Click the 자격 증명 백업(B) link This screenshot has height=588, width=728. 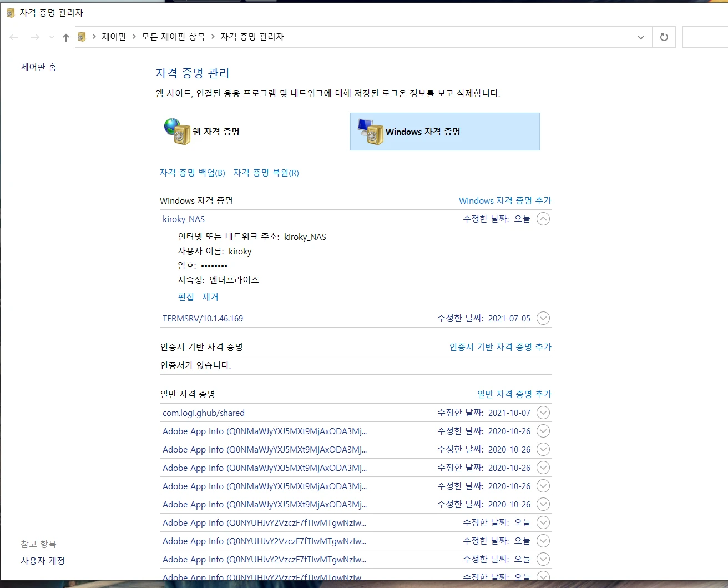click(x=192, y=173)
